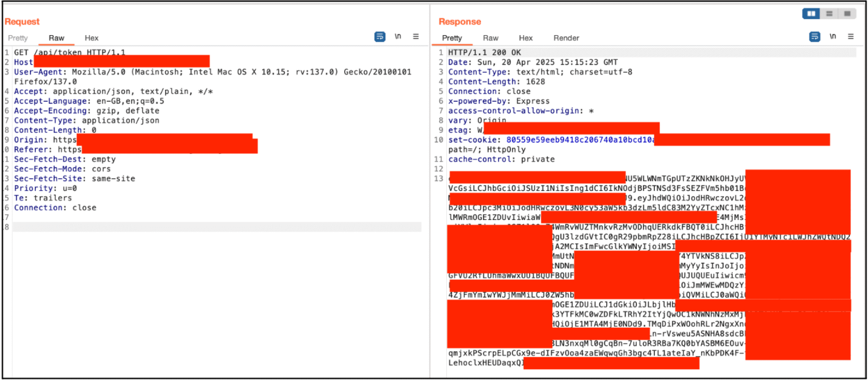Viewport: 868px width, 381px height.
Task: Click the request 'Content-Type: application/json' line
Action: coord(86,120)
